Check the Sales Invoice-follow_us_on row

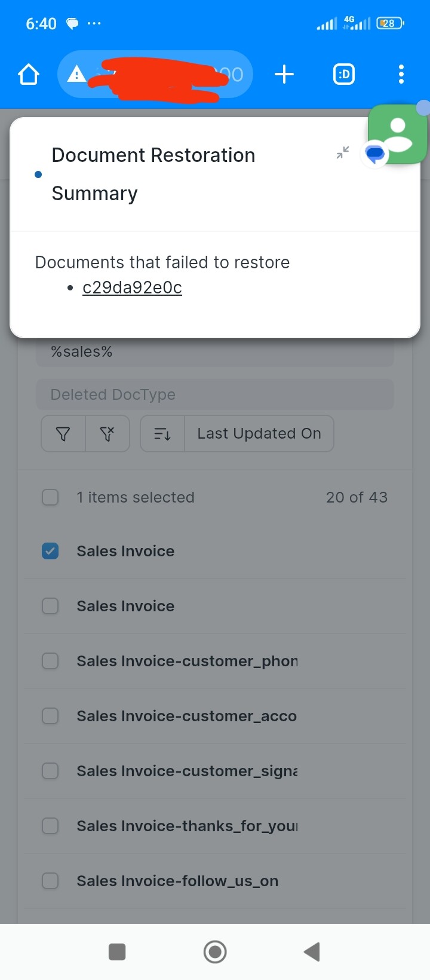pos(50,881)
